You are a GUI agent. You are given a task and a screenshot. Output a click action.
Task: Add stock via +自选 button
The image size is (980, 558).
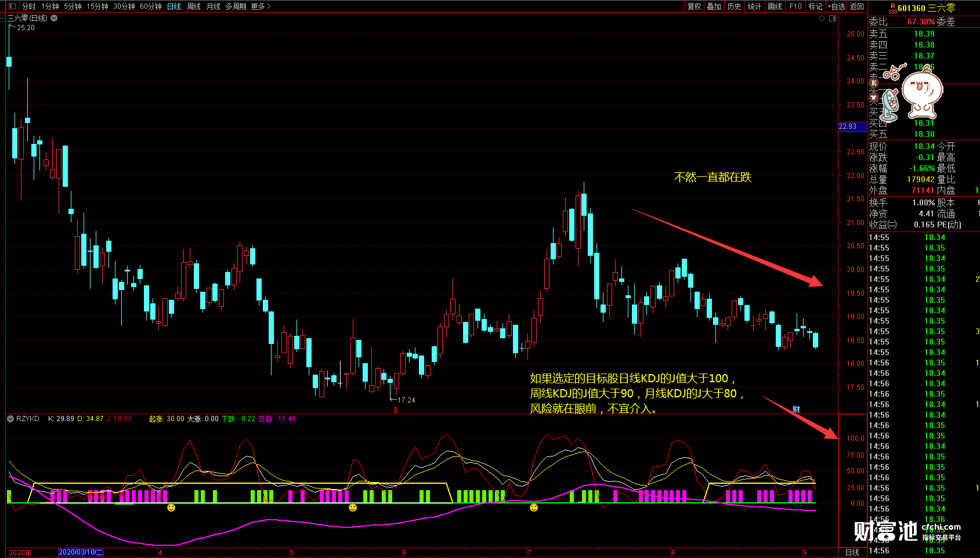(836, 6)
